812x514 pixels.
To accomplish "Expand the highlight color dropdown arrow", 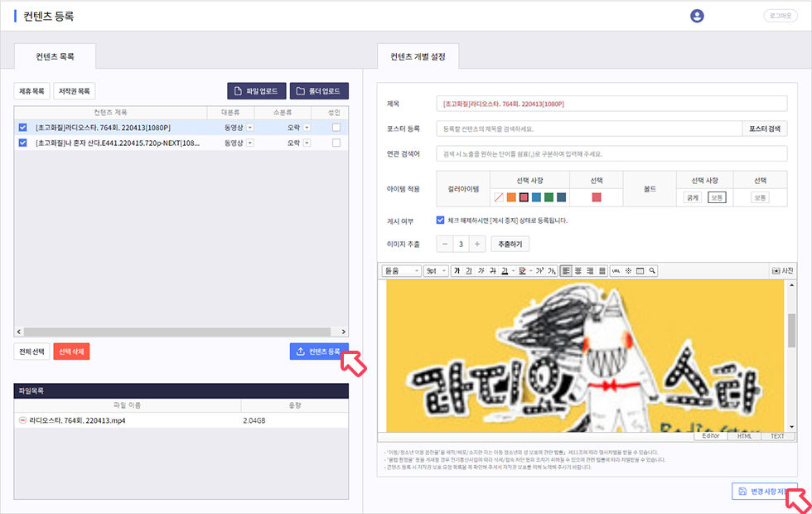I will coord(531,271).
